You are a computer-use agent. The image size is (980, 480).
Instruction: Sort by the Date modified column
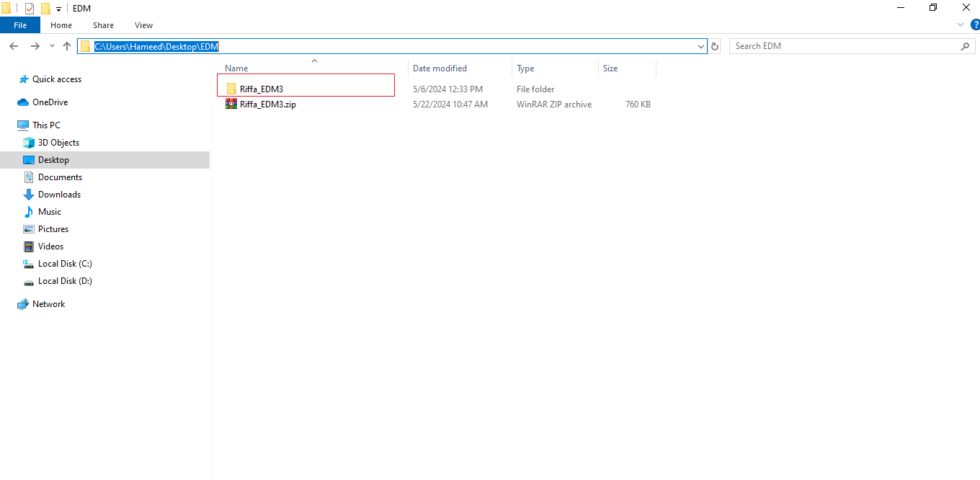[440, 68]
